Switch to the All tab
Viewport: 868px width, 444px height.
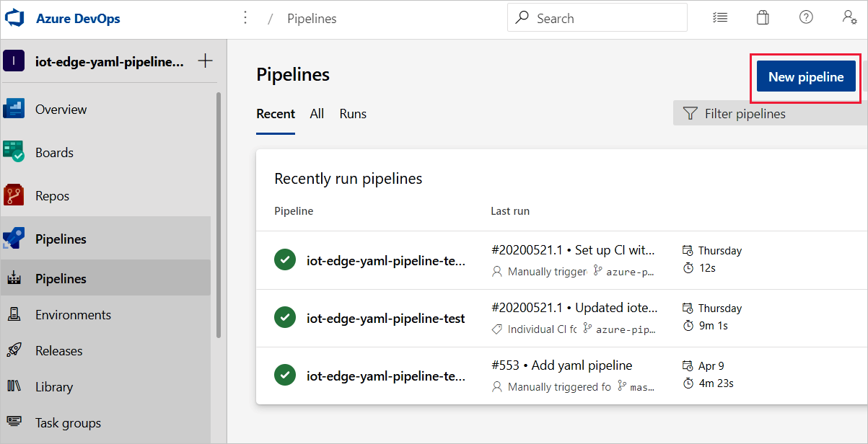(x=316, y=114)
